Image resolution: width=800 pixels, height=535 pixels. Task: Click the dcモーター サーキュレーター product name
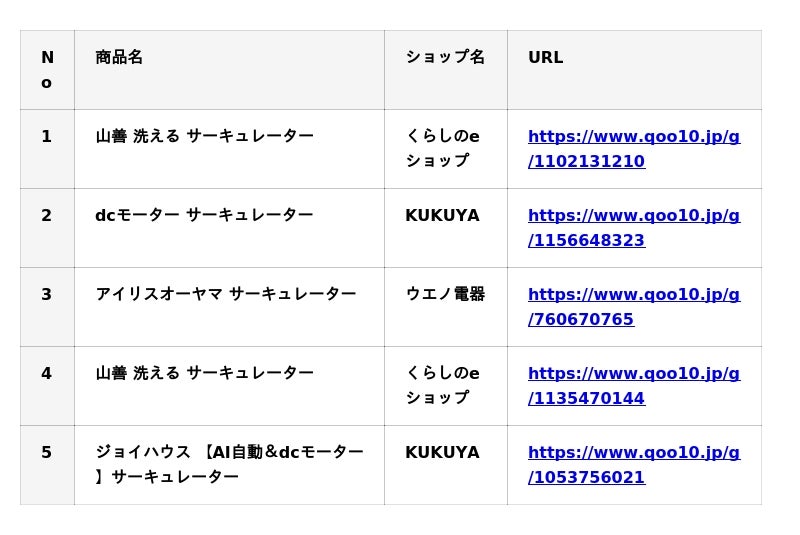[x=204, y=216]
